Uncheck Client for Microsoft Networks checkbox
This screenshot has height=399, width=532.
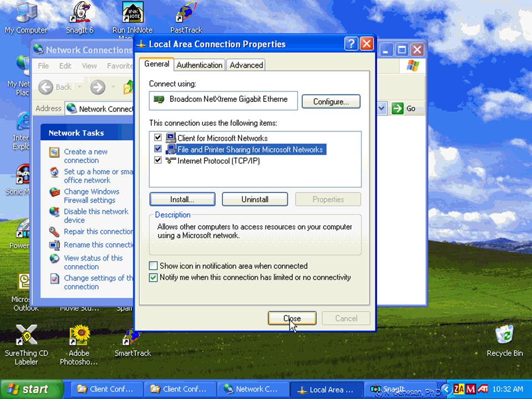click(x=158, y=137)
